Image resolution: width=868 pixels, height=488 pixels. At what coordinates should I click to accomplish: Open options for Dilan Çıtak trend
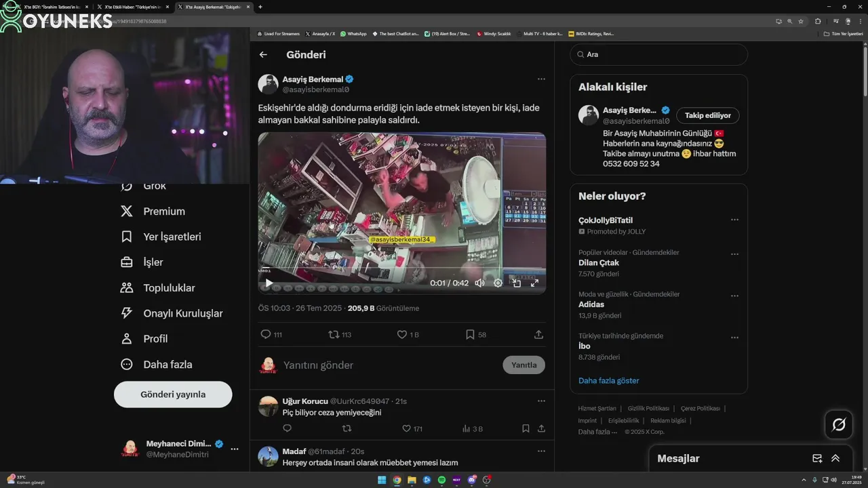734,254
